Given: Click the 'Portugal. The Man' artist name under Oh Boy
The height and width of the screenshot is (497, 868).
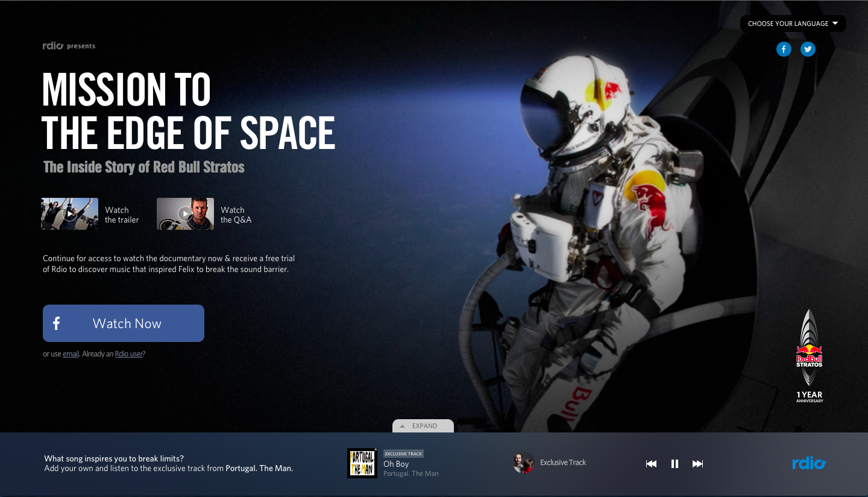Looking at the screenshot, I should (411, 473).
